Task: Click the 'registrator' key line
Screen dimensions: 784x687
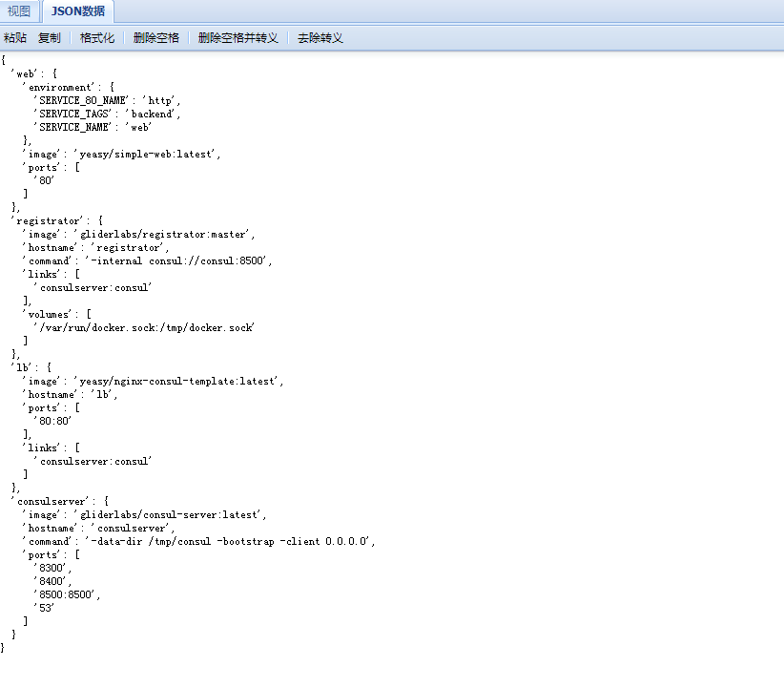Action: (x=57, y=220)
